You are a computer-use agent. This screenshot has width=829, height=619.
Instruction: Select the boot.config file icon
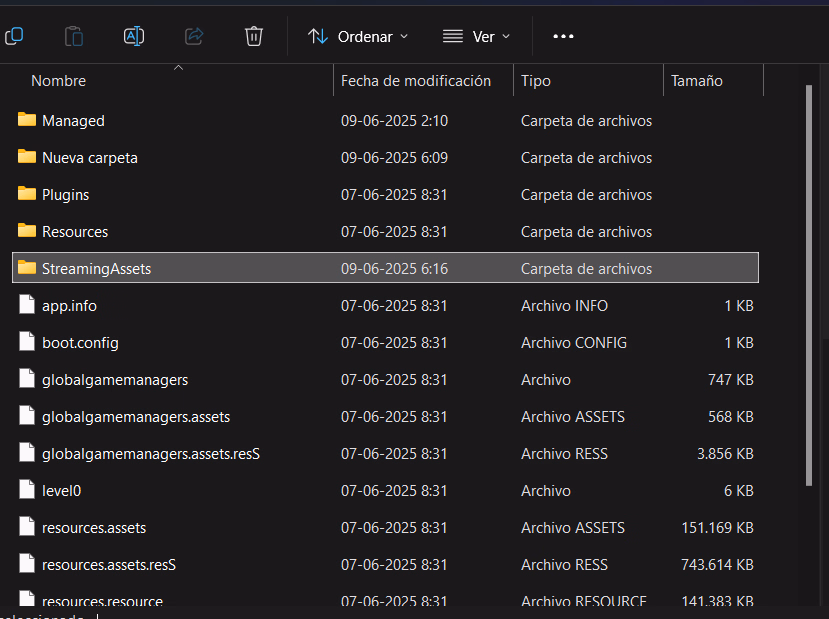click(27, 342)
